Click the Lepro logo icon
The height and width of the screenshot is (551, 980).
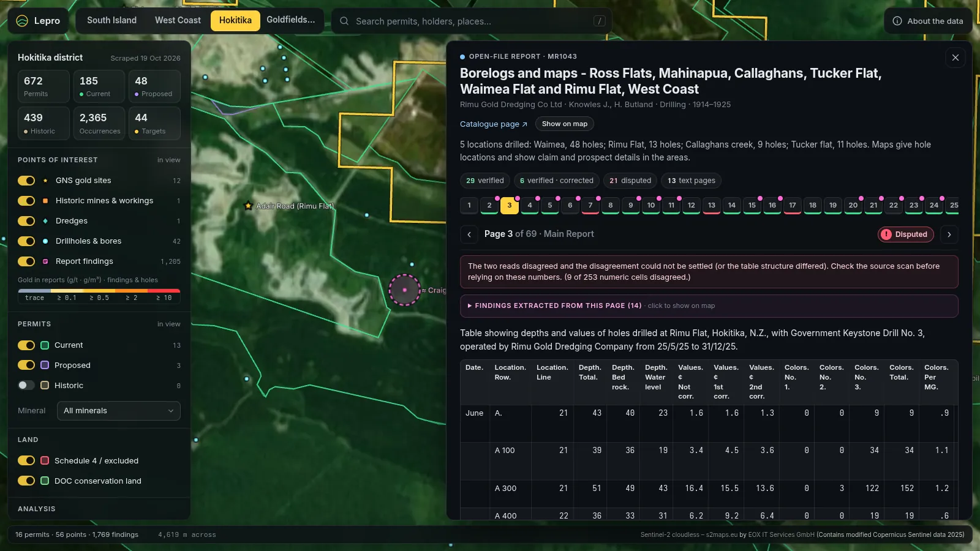coord(22,21)
